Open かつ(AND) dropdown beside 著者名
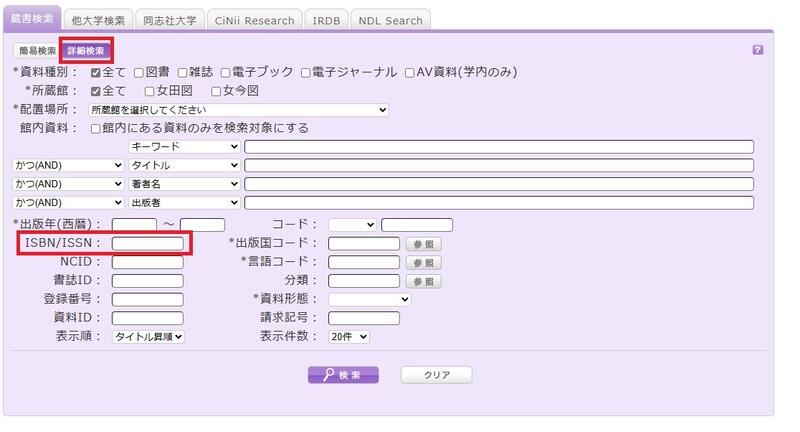The width and height of the screenshot is (800, 432). pos(68,184)
